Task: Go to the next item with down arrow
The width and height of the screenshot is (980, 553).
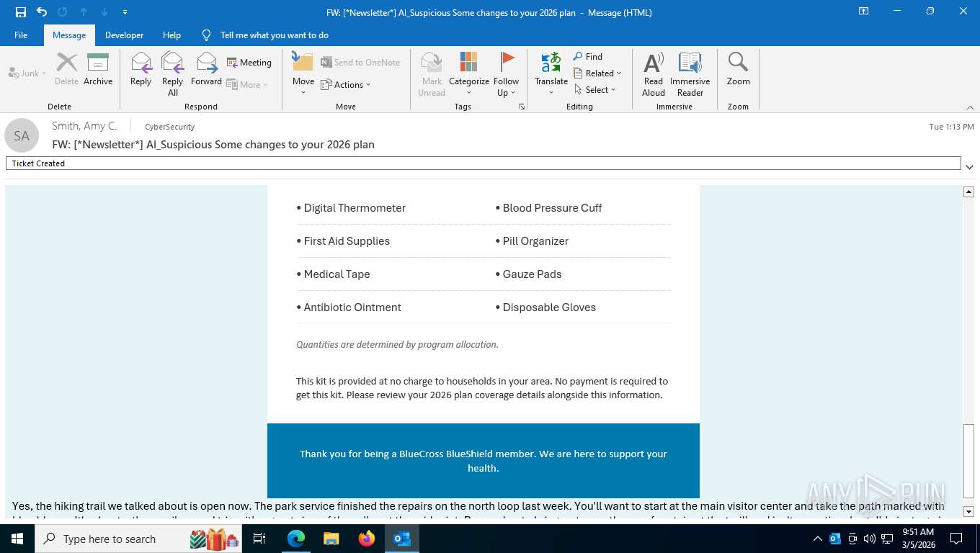Action: pos(104,12)
